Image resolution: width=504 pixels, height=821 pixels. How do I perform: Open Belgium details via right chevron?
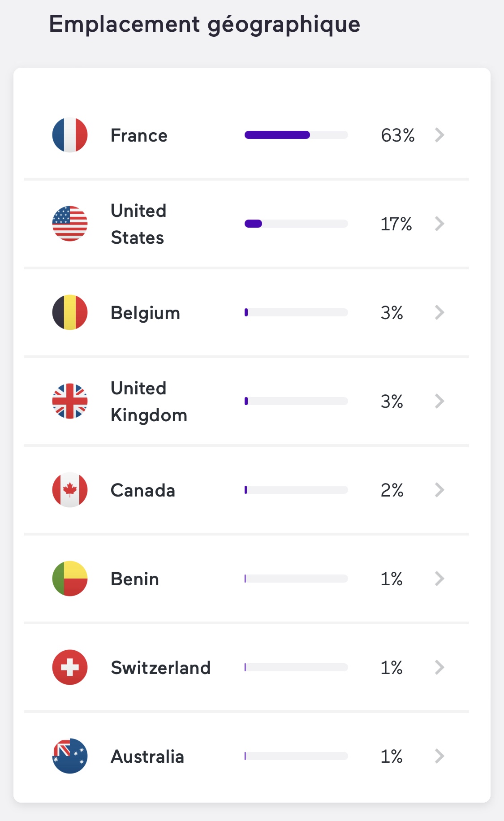[439, 312]
